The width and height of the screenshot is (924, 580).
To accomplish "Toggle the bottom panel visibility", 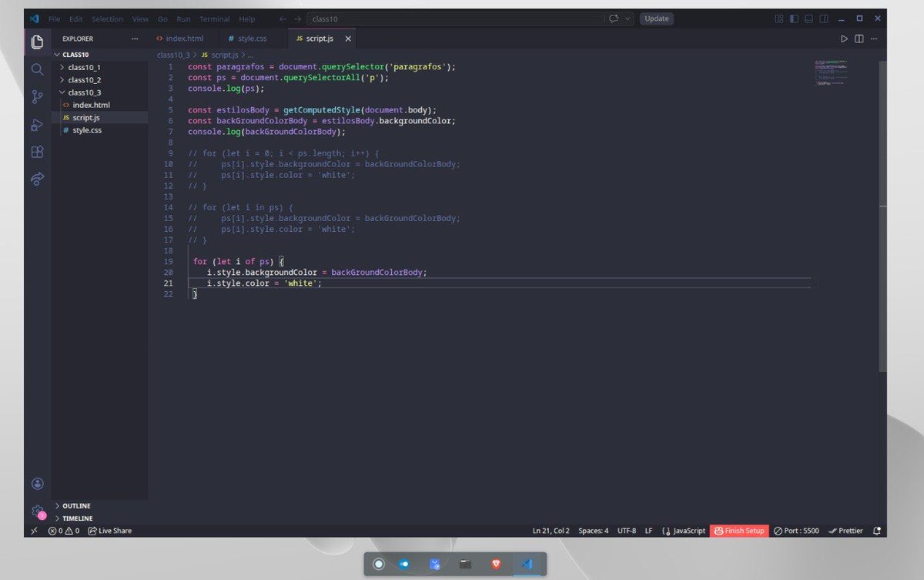I will [x=808, y=18].
